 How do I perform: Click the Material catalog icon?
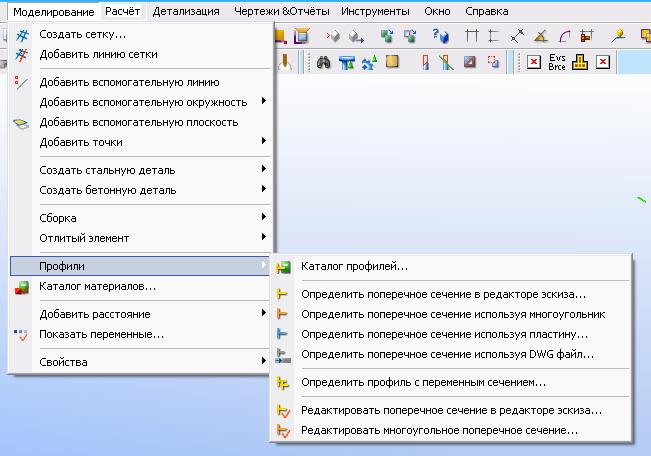pos(22,287)
